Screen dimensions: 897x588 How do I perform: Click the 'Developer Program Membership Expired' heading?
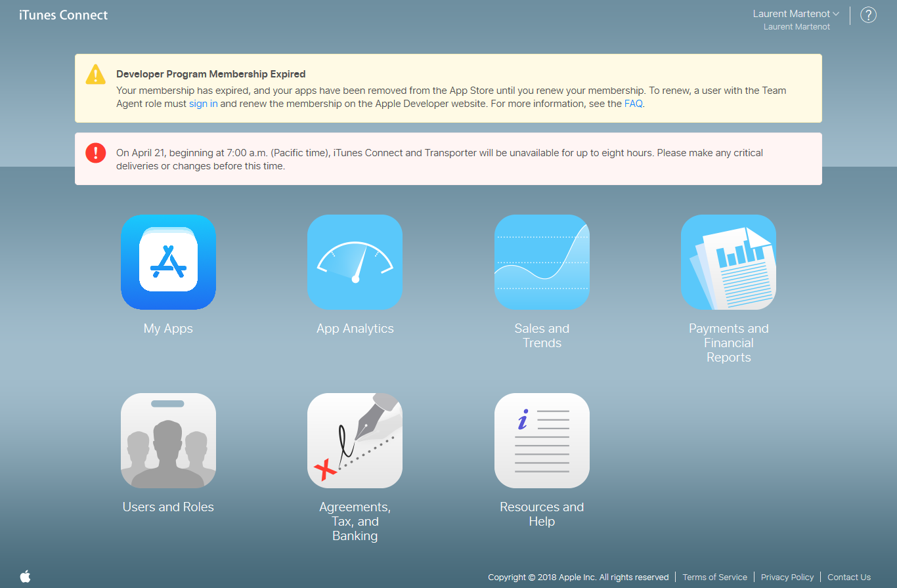[x=211, y=74]
